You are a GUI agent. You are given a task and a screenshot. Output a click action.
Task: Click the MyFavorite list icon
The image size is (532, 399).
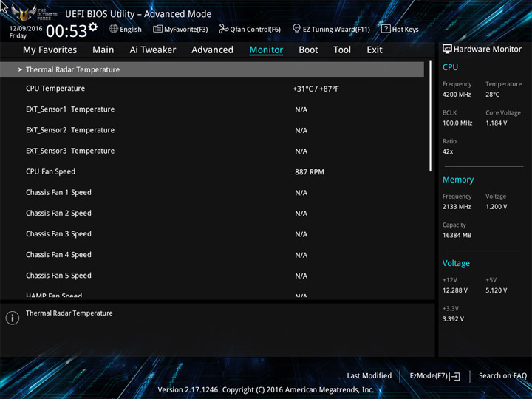point(157,29)
